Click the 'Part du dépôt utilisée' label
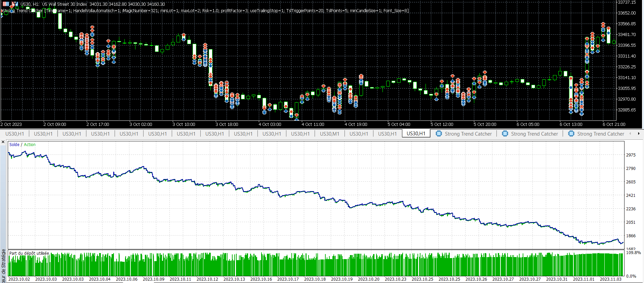644x283 pixels. pos(29,253)
